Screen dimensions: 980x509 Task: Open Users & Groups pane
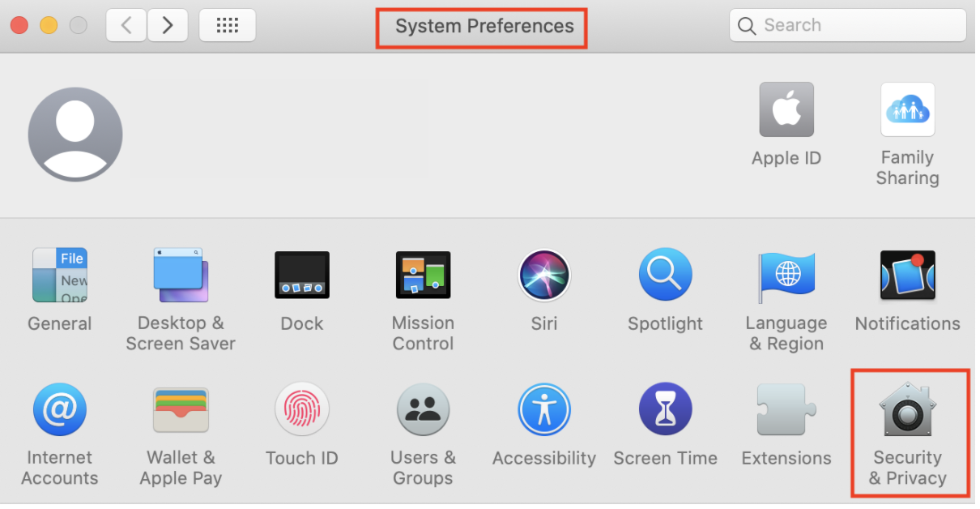pyautogui.click(x=423, y=411)
